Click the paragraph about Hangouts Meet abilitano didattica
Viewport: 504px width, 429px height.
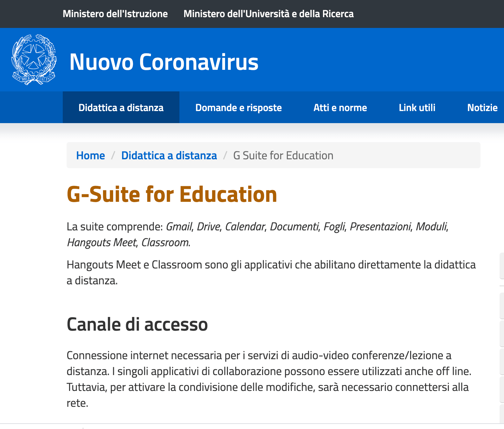[x=271, y=273]
